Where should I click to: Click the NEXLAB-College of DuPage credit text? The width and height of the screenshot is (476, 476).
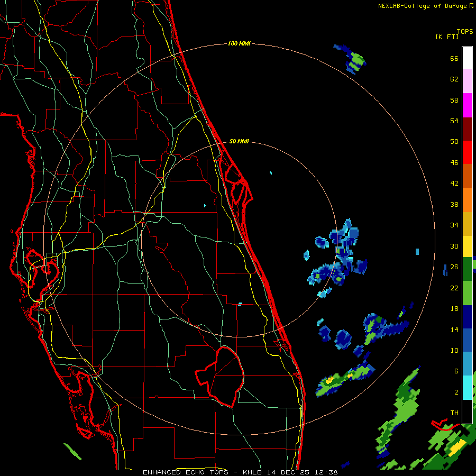(x=425, y=6)
